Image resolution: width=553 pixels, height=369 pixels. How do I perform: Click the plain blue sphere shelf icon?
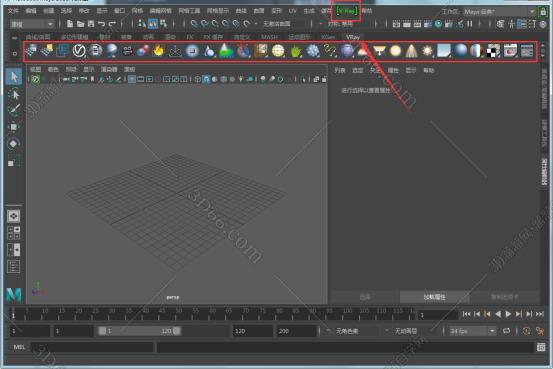(461, 51)
